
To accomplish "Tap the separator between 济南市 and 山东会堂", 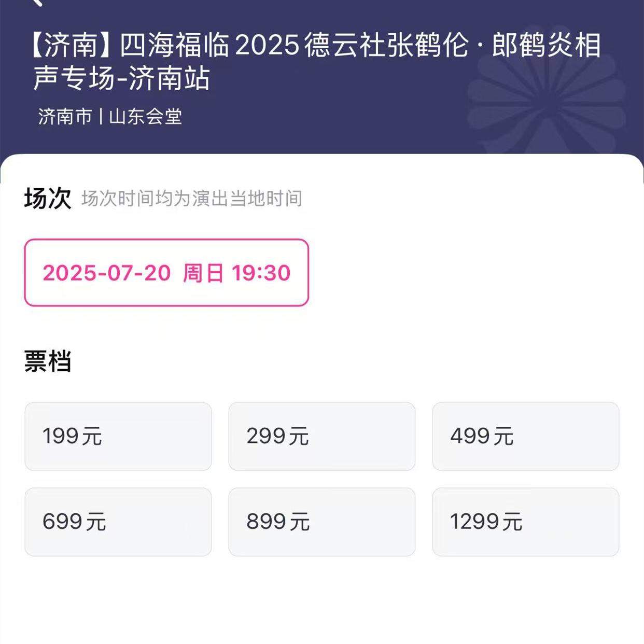I will (101, 117).
